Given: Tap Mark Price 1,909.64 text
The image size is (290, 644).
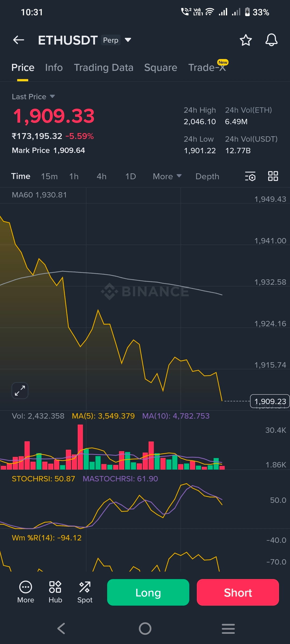Looking at the screenshot, I should (48, 150).
